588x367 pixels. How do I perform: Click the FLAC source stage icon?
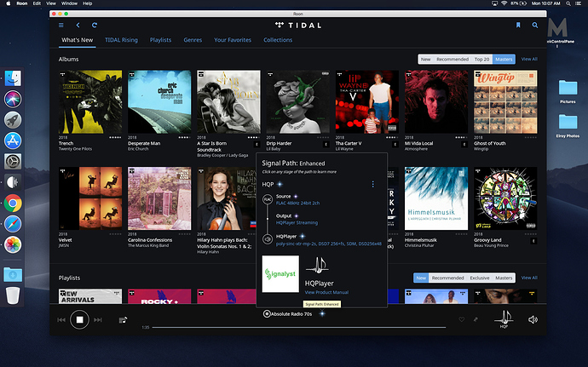[268, 199]
